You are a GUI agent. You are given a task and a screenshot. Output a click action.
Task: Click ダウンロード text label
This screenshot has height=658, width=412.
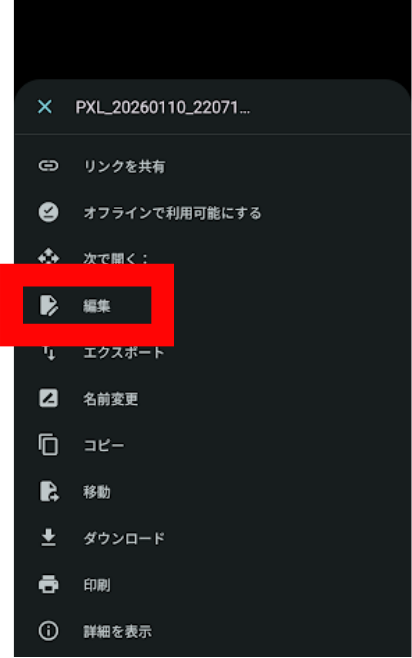[x=124, y=538]
